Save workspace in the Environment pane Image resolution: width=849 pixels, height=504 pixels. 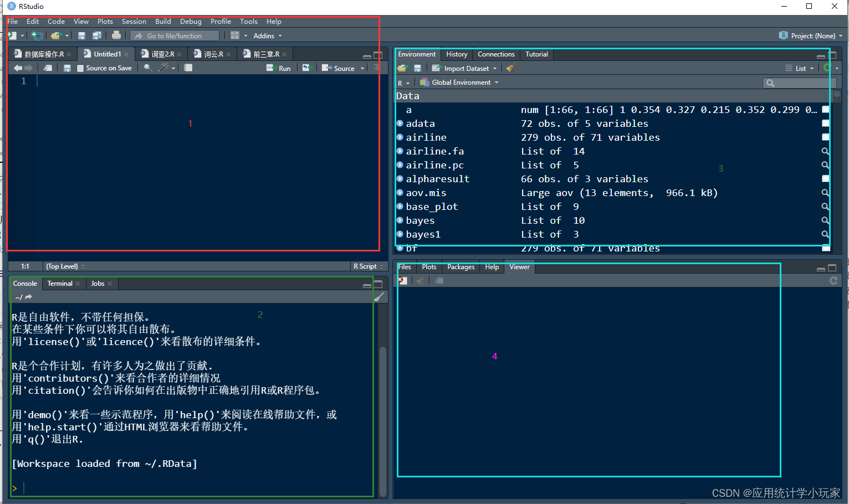[x=417, y=68]
